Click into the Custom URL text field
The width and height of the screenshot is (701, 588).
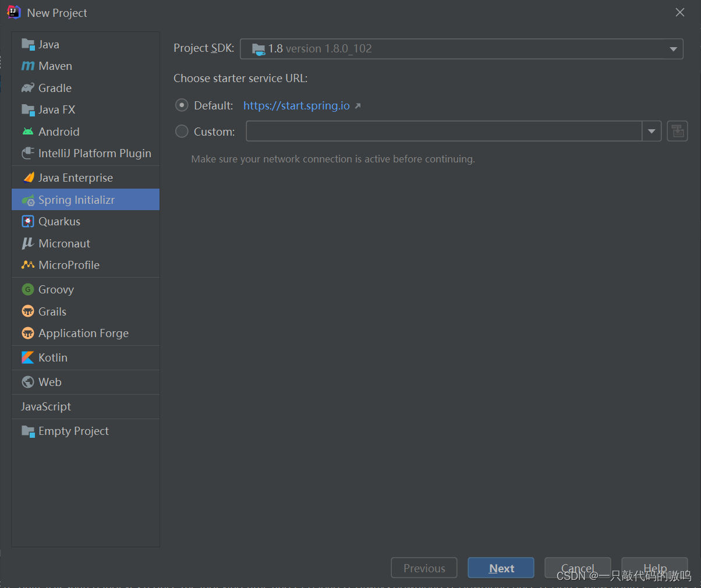click(444, 131)
